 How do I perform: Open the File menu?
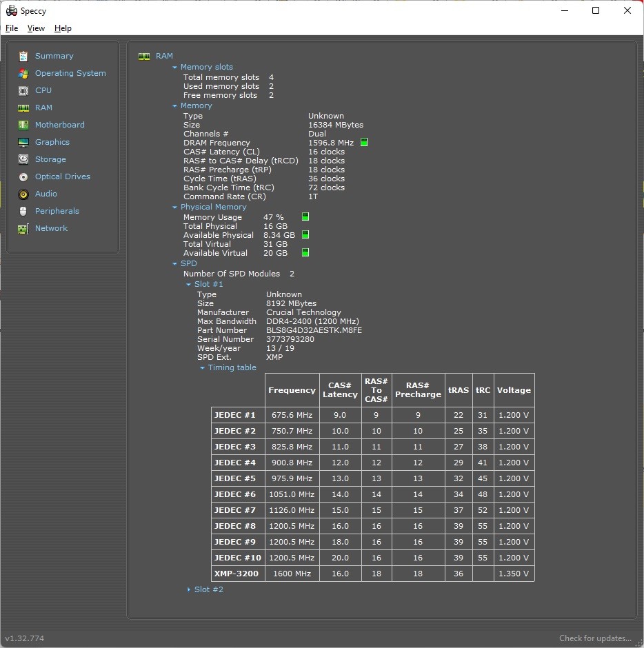pyautogui.click(x=12, y=28)
